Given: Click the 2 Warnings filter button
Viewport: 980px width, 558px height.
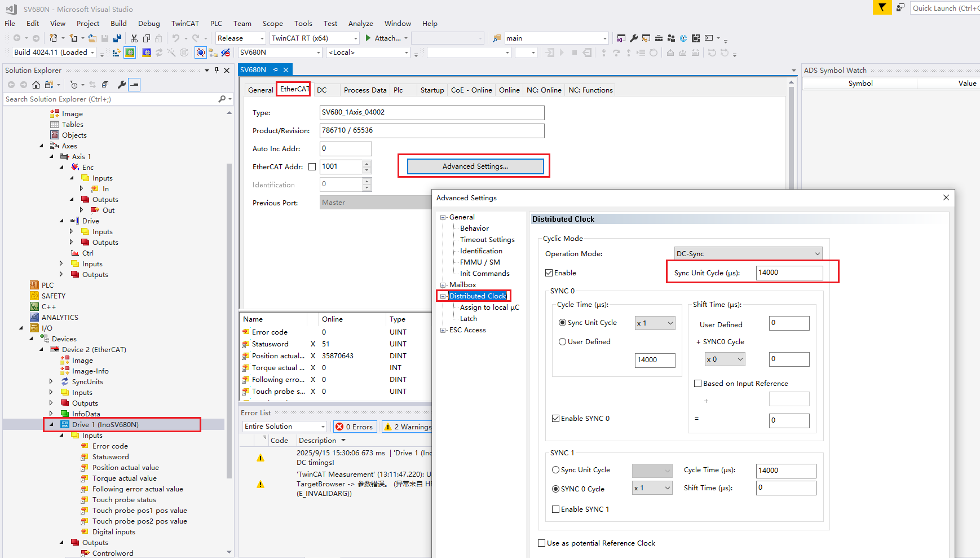Looking at the screenshot, I should 408,427.
